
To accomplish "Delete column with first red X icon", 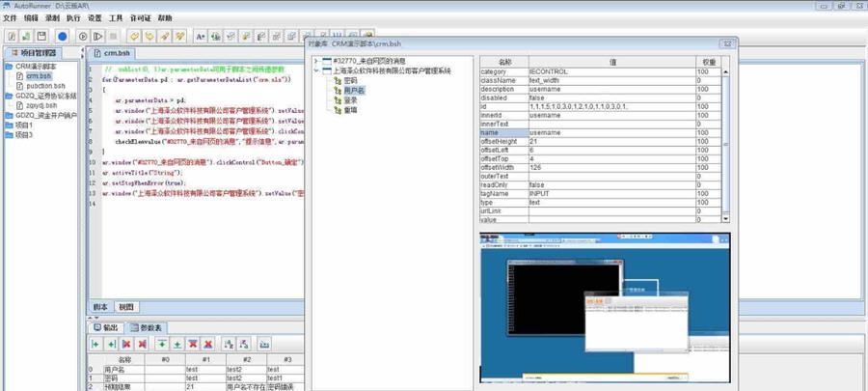I will (126, 344).
